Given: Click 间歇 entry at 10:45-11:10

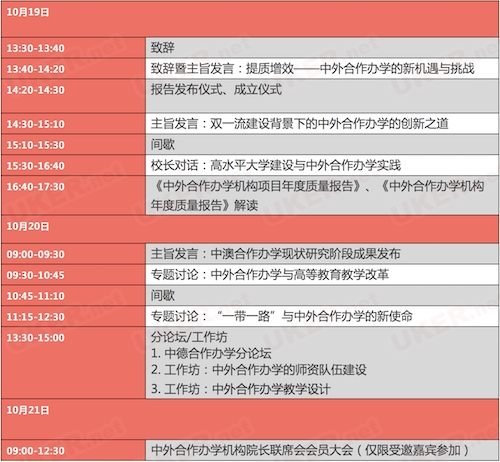Looking at the screenshot, I should click(x=162, y=295).
